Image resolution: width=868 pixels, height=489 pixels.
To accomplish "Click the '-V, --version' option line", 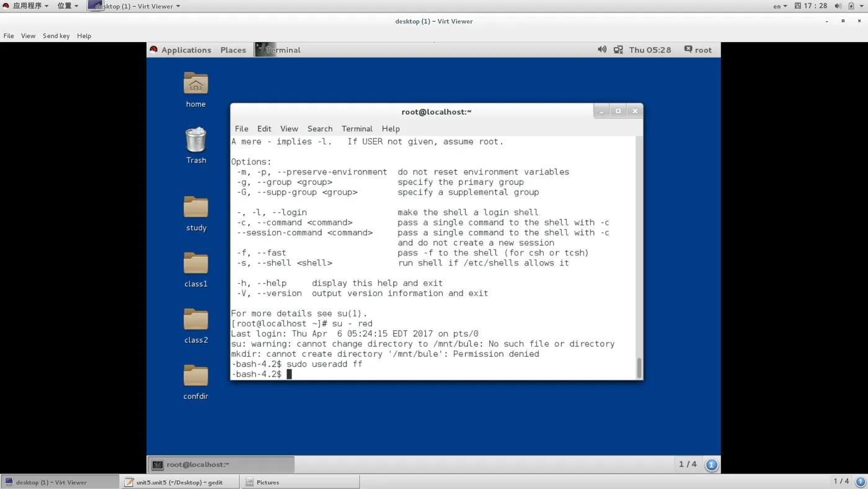I will (x=362, y=293).
